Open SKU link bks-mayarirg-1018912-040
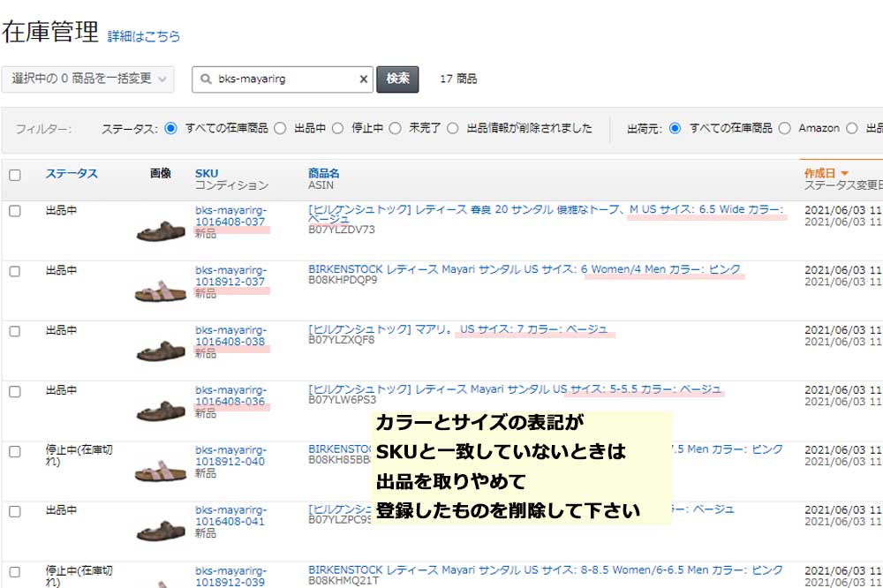 (x=230, y=456)
